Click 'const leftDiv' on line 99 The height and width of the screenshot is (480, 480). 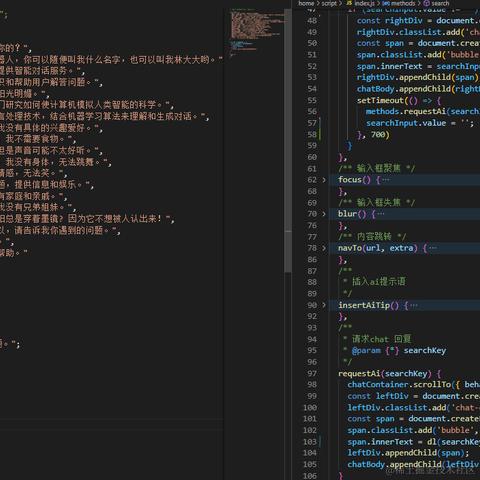tap(378, 396)
